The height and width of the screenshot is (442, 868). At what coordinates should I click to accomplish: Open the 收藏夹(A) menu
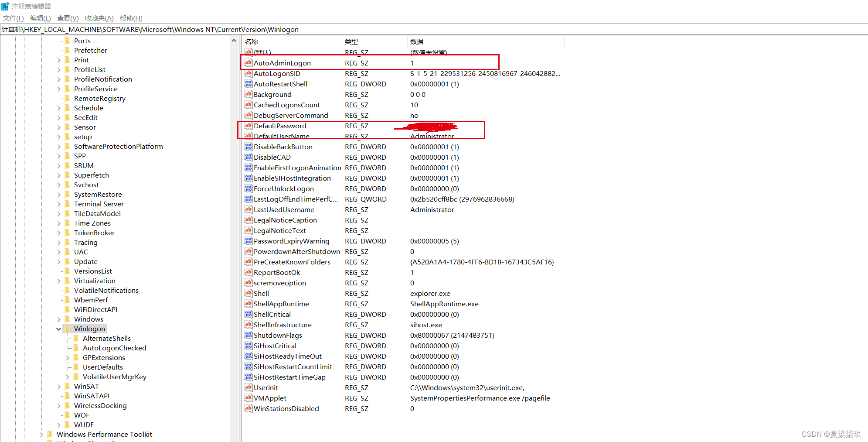coord(99,18)
